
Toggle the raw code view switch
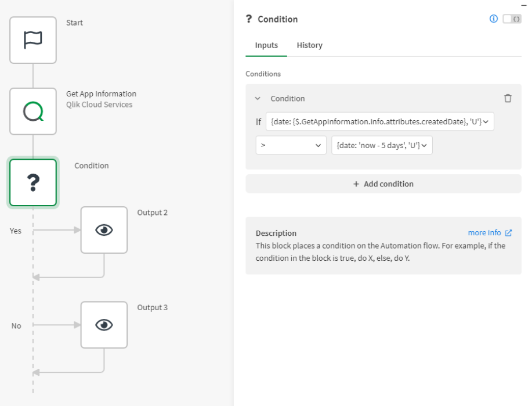[512, 19]
